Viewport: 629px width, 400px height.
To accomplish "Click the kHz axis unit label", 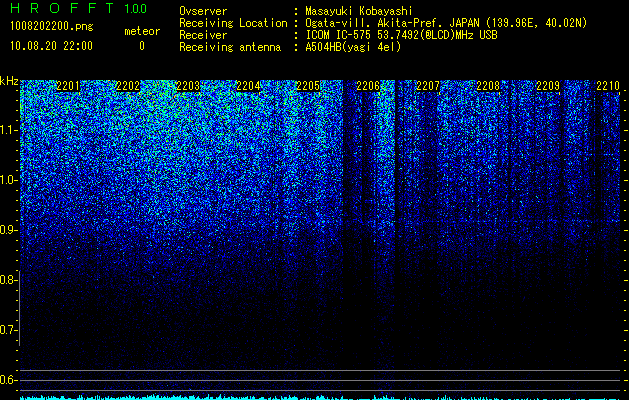I will 9,81.
